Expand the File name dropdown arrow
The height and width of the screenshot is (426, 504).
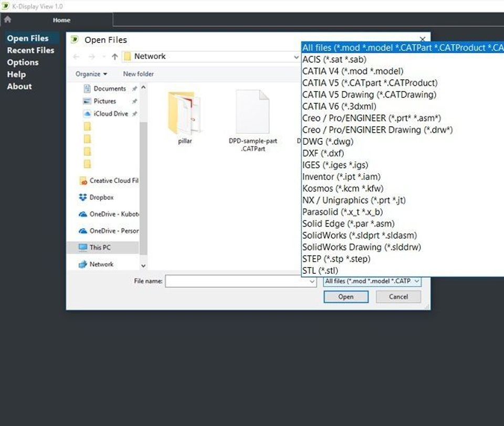312,281
